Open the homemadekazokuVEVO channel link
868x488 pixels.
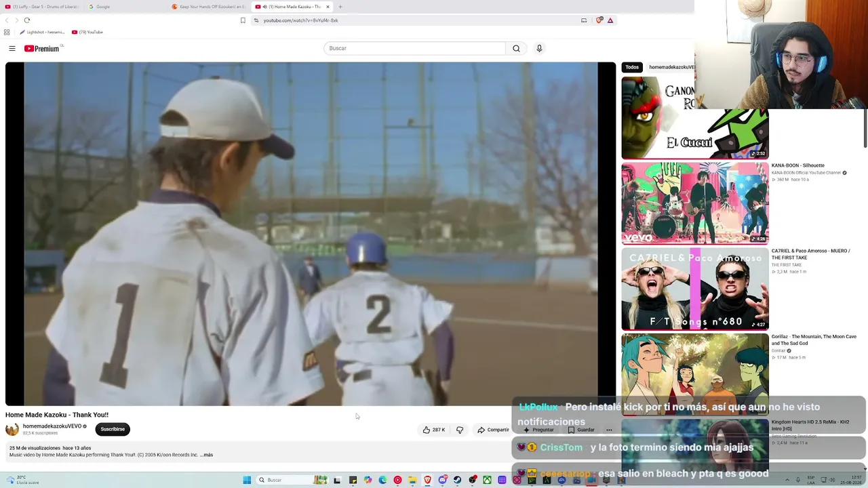[x=52, y=426]
